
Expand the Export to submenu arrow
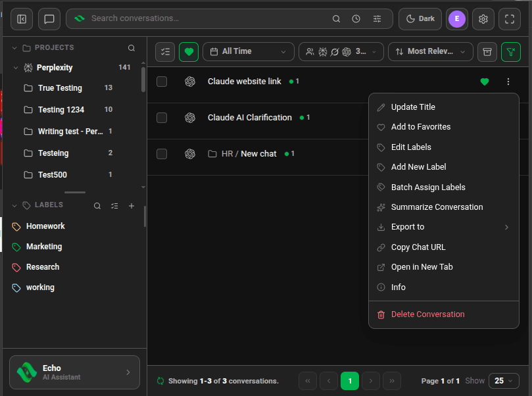click(506, 227)
